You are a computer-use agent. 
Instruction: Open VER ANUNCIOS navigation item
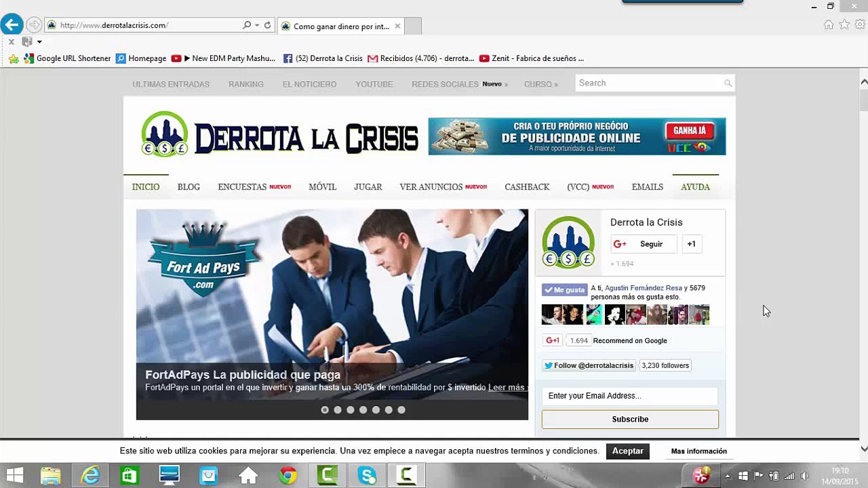443,186
